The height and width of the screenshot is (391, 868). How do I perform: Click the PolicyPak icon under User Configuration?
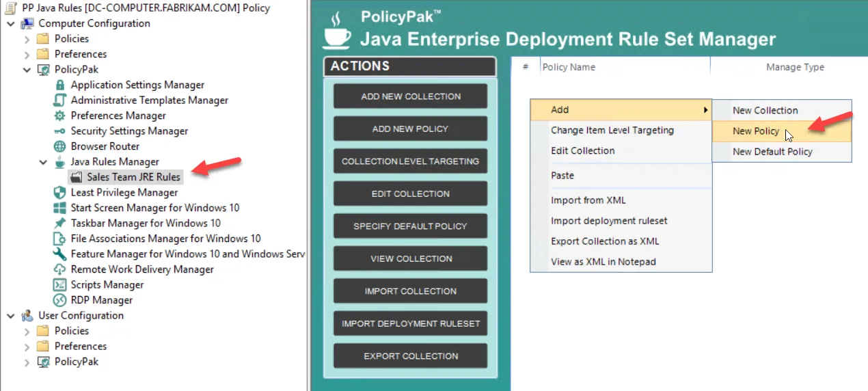(x=43, y=362)
